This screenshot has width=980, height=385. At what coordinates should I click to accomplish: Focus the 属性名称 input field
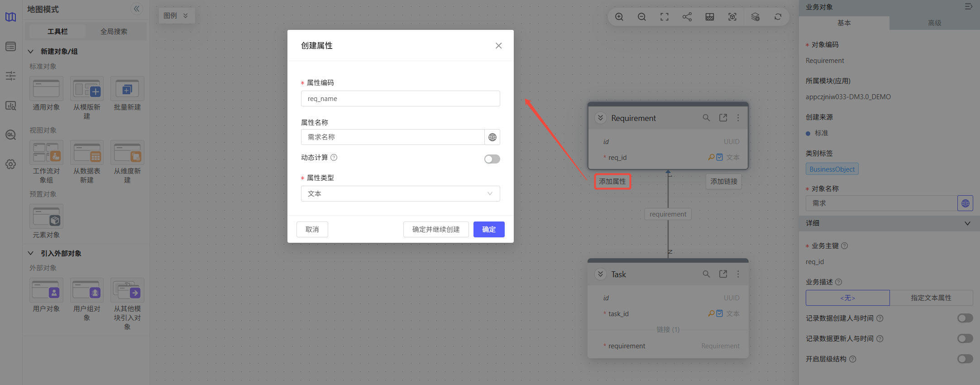pos(393,137)
